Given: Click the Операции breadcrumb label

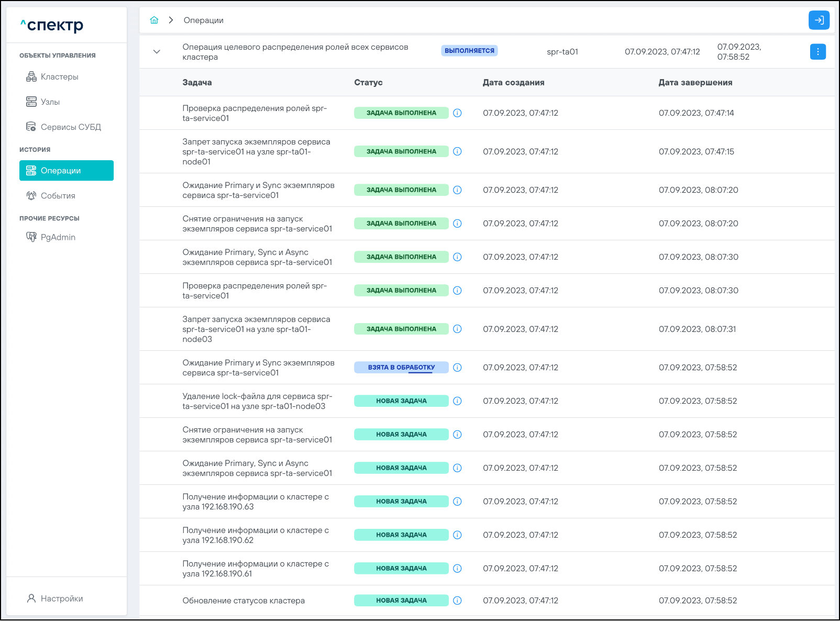Looking at the screenshot, I should pyautogui.click(x=203, y=20).
